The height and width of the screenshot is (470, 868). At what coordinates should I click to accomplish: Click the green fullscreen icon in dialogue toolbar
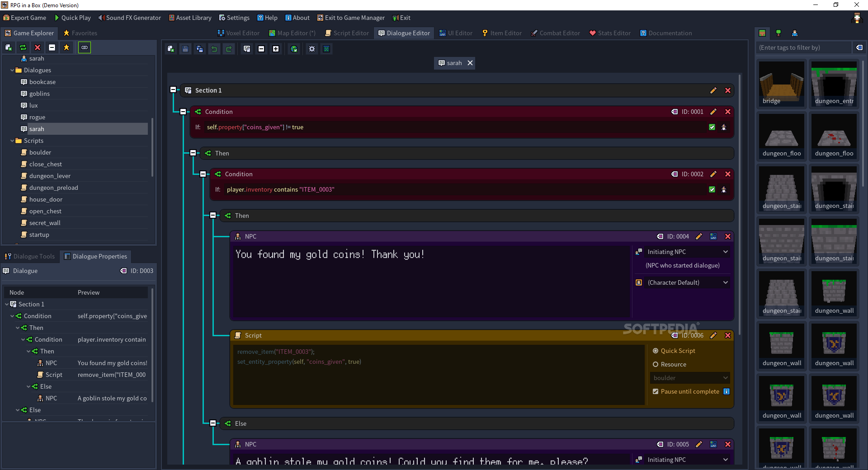coord(326,49)
